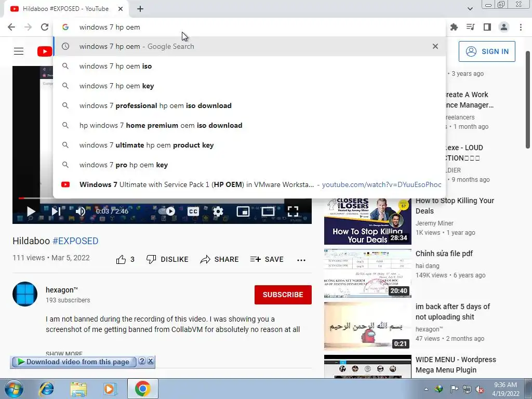Open Action Center flag icon in tray

[x=454, y=389]
